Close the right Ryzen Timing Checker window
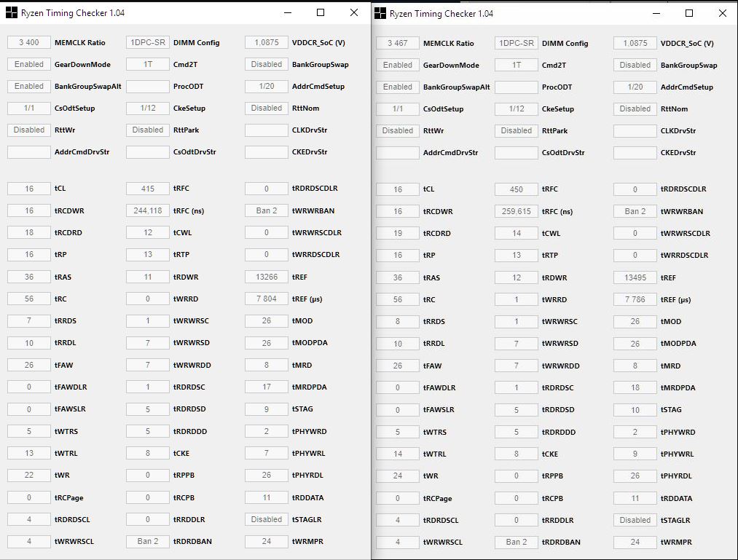Image resolution: width=738 pixels, height=560 pixels. (x=723, y=14)
